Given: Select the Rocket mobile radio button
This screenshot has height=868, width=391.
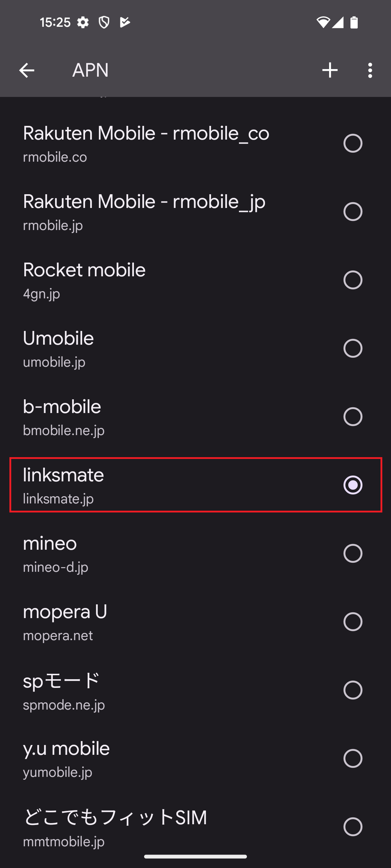Looking at the screenshot, I should click(x=353, y=280).
